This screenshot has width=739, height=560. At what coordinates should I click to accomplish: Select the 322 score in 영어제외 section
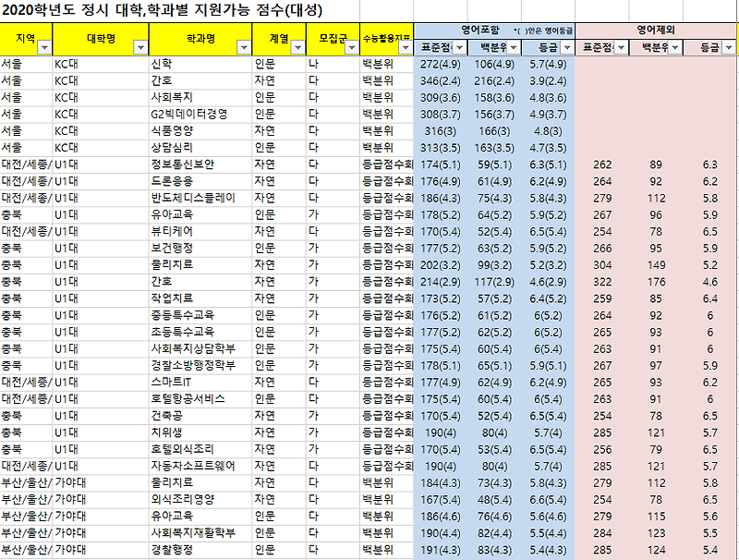(602, 282)
